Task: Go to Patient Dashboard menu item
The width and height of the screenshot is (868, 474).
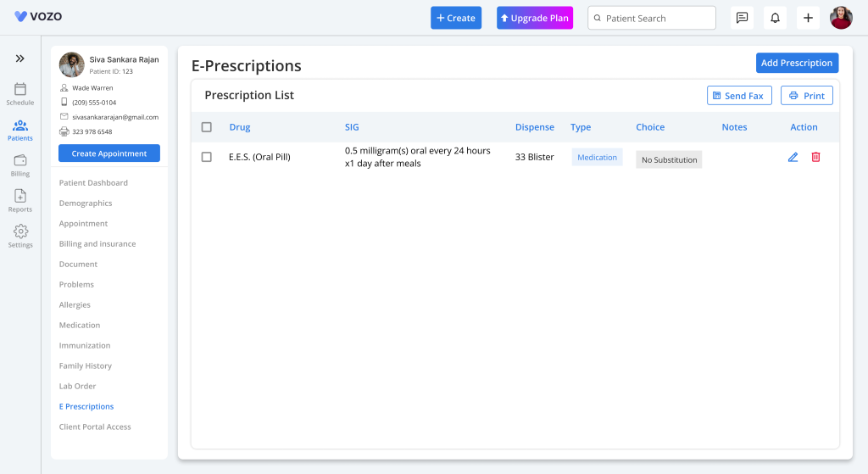Action: [93, 183]
